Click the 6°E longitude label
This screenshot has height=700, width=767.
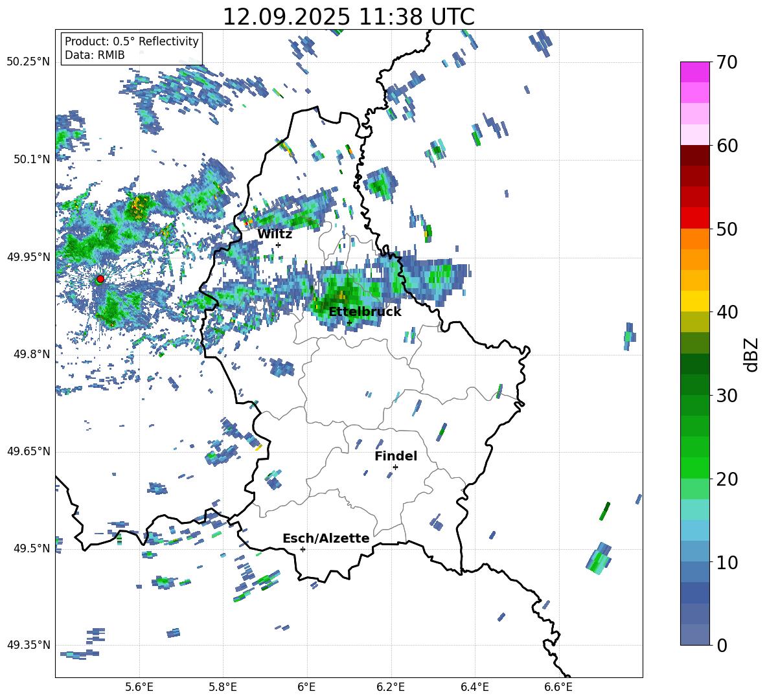[x=306, y=687]
